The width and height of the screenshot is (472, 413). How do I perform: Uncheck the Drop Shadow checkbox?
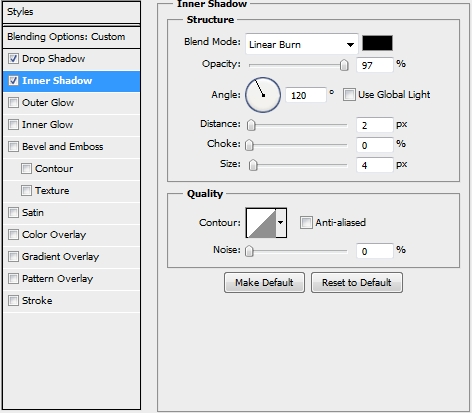point(13,59)
